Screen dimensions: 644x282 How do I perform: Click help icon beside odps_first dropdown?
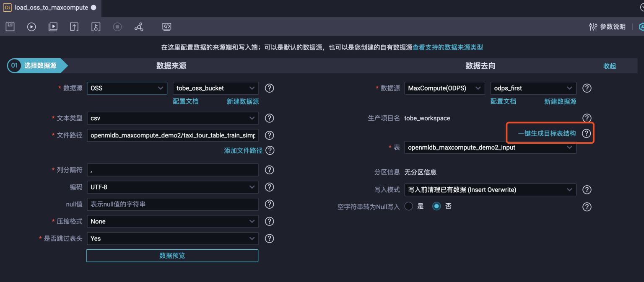pyautogui.click(x=587, y=88)
